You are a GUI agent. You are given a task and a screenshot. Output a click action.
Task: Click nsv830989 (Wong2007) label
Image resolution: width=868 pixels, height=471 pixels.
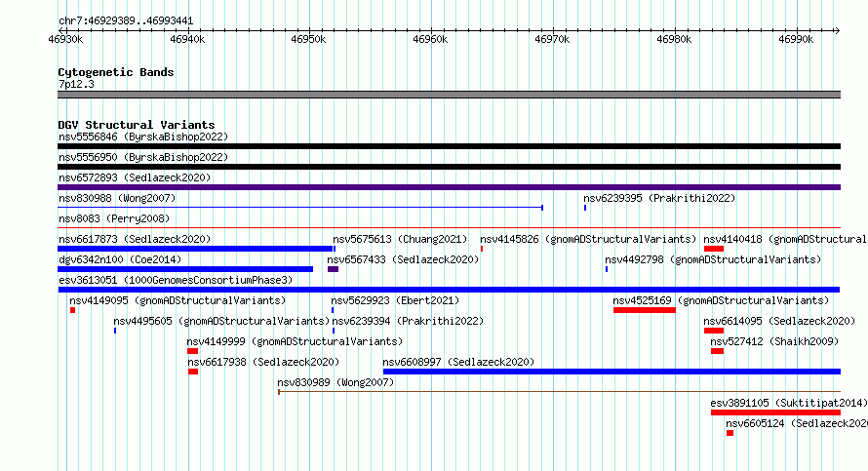(335, 382)
